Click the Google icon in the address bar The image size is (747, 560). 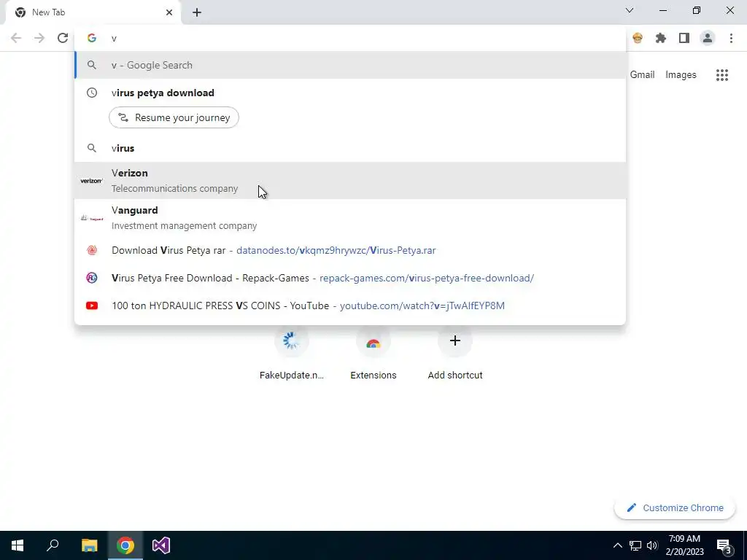tap(92, 38)
